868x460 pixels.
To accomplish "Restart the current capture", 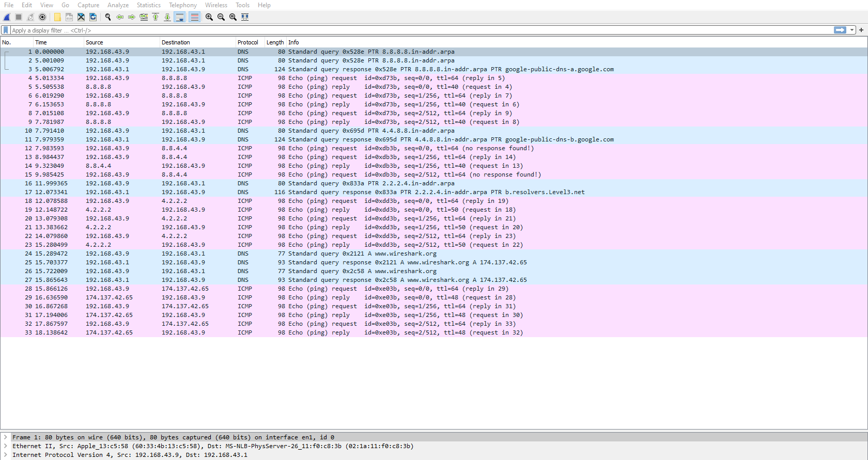I will pos(30,17).
